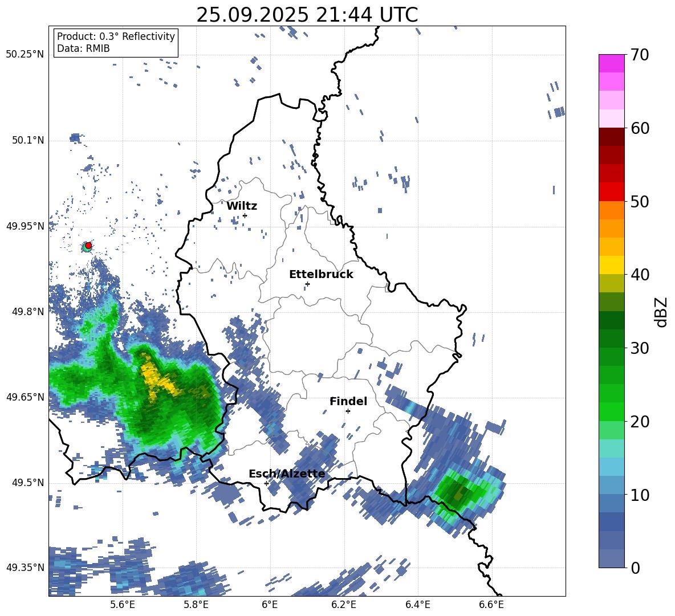Image resolution: width=675 pixels, height=616 pixels.
Task: Click the colorbar tick label 0
Action: pos(635,568)
